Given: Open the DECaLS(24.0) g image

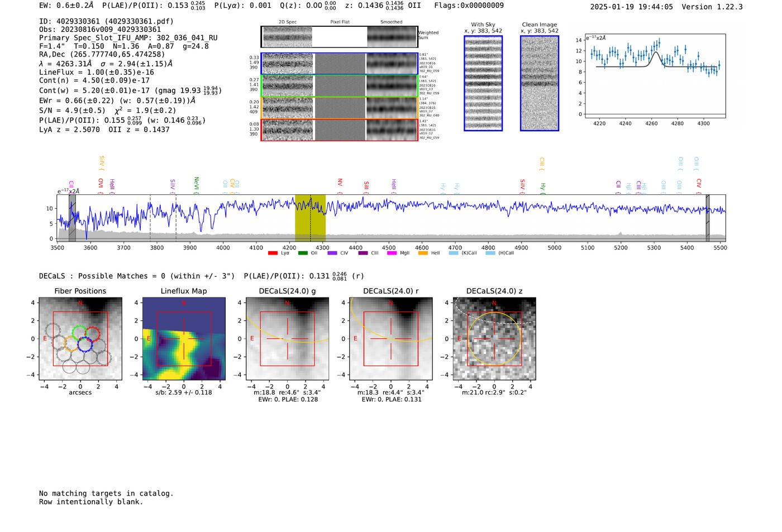Looking at the screenshot, I should 288,338.
